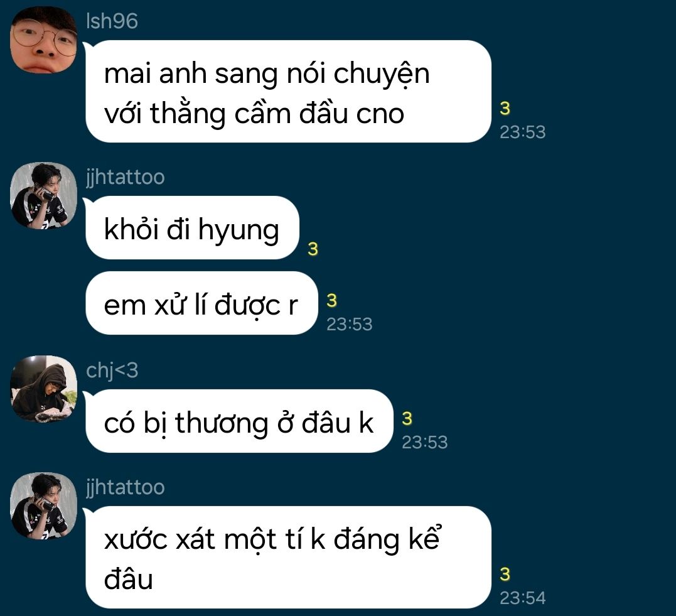Viewport: 676px width, 616px height.
Task: Tap the jjhtattoo name above 'xước xát một tí'
Action: coord(126,487)
